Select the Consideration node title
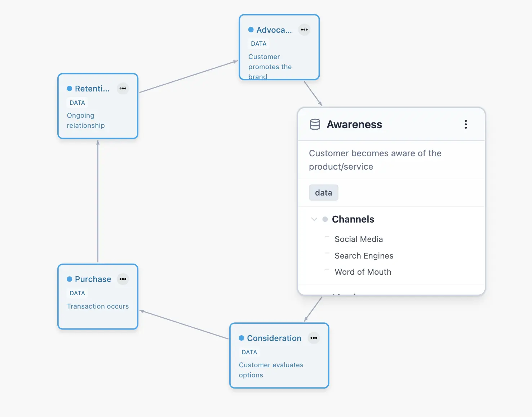 pyautogui.click(x=274, y=338)
